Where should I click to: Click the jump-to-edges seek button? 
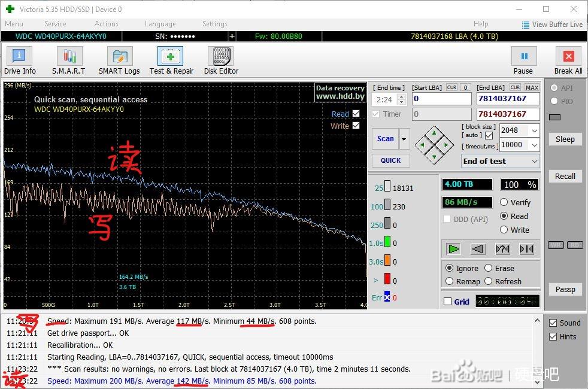(x=527, y=249)
